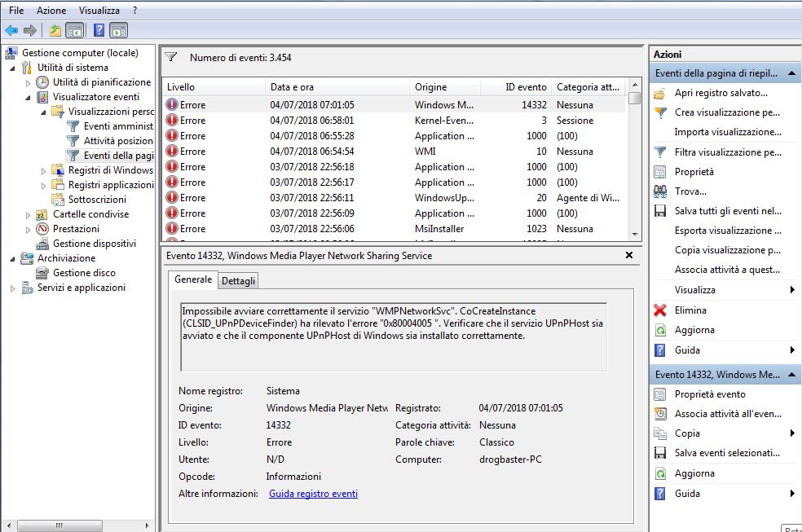The width and height of the screenshot is (802, 532).
Task: Click Filtra visualizzazione funnel icon
Action: [x=660, y=152]
